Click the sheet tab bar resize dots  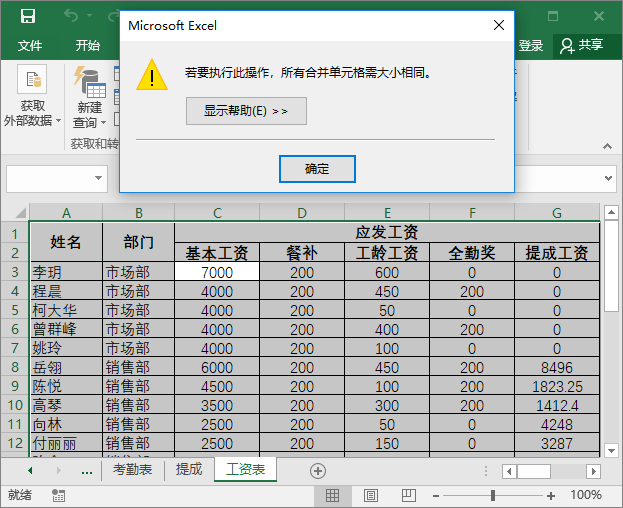coord(486,471)
